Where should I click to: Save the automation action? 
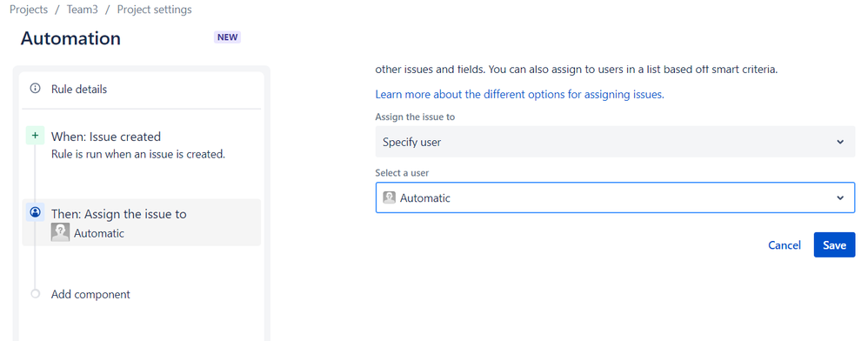pyautogui.click(x=834, y=244)
